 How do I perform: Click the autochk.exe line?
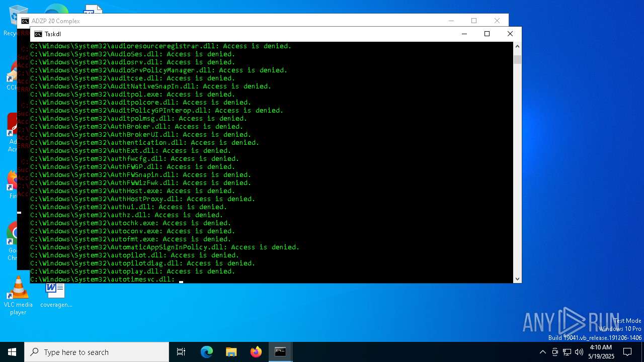tap(131, 223)
